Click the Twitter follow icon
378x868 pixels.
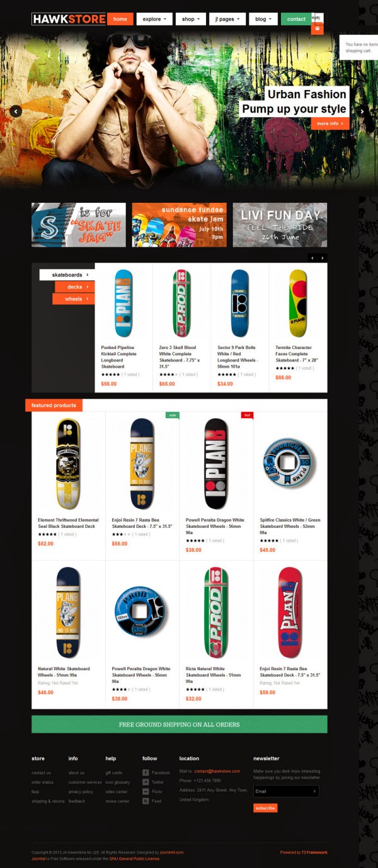click(146, 782)
